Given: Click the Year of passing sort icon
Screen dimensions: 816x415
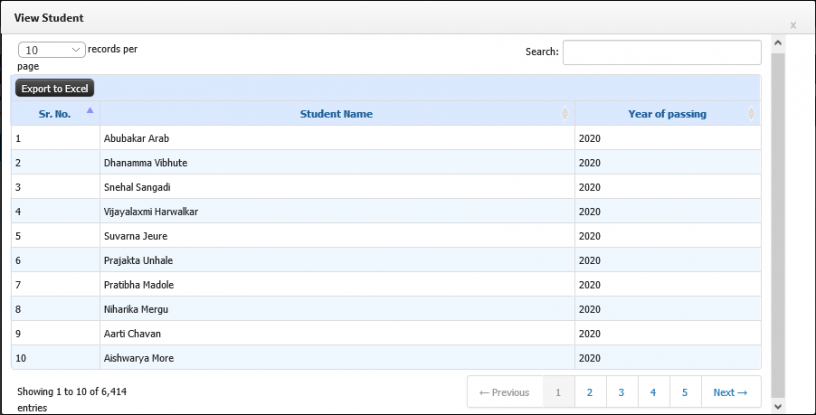Looking at the screenshot, I should (x=751, y=114).
